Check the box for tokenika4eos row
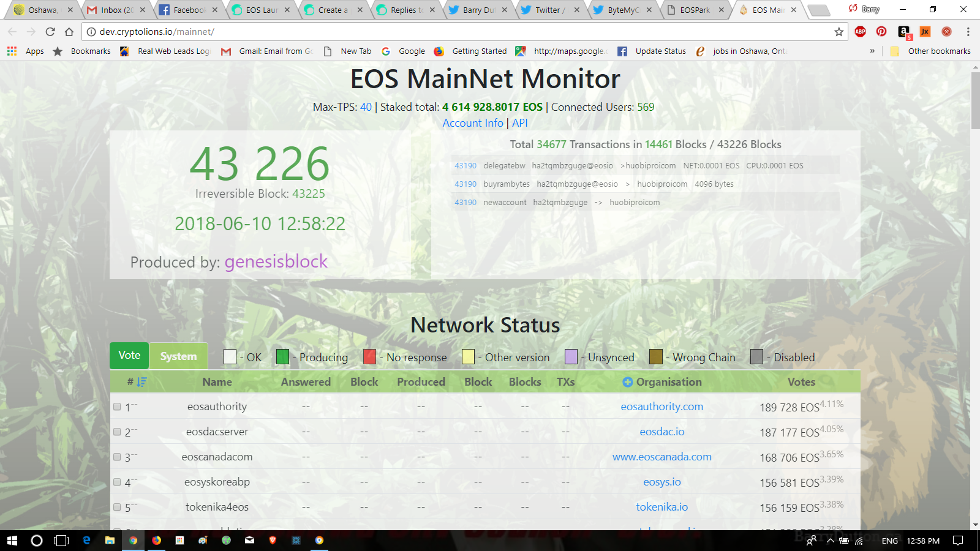 click(117, 507)
